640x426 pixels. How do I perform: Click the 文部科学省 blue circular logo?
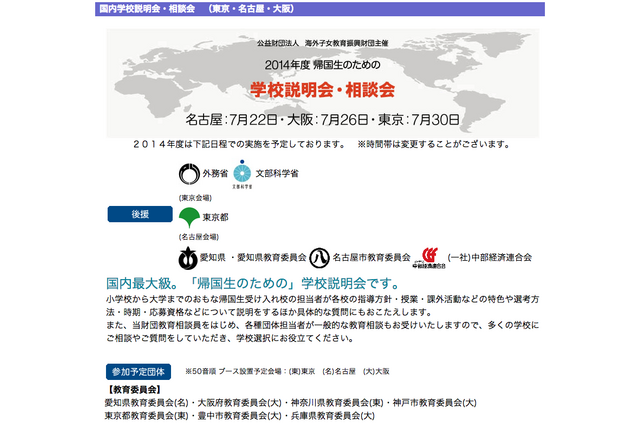point(242,174)
